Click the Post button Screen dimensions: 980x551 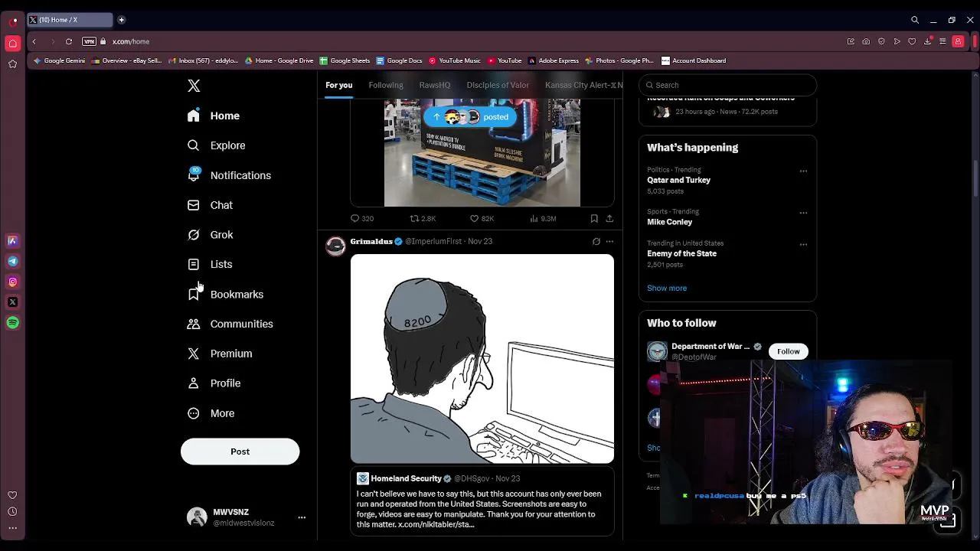(x=240, y=452)
